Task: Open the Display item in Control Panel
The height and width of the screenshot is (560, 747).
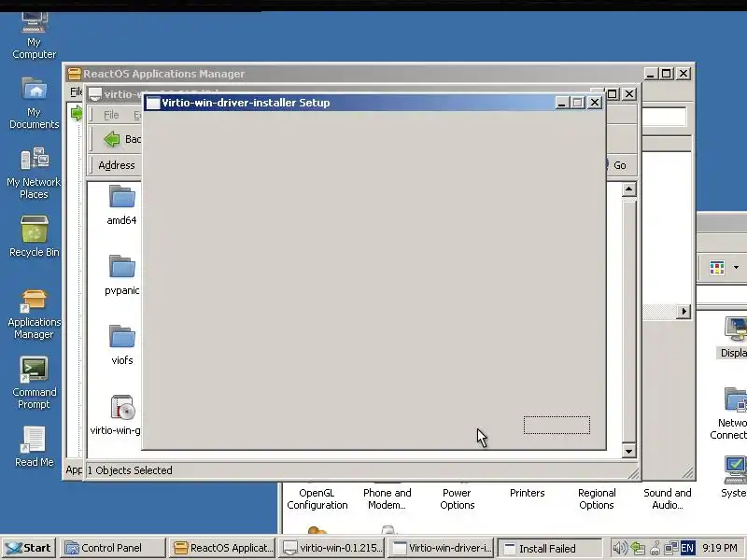Action: tap(734, 337)
